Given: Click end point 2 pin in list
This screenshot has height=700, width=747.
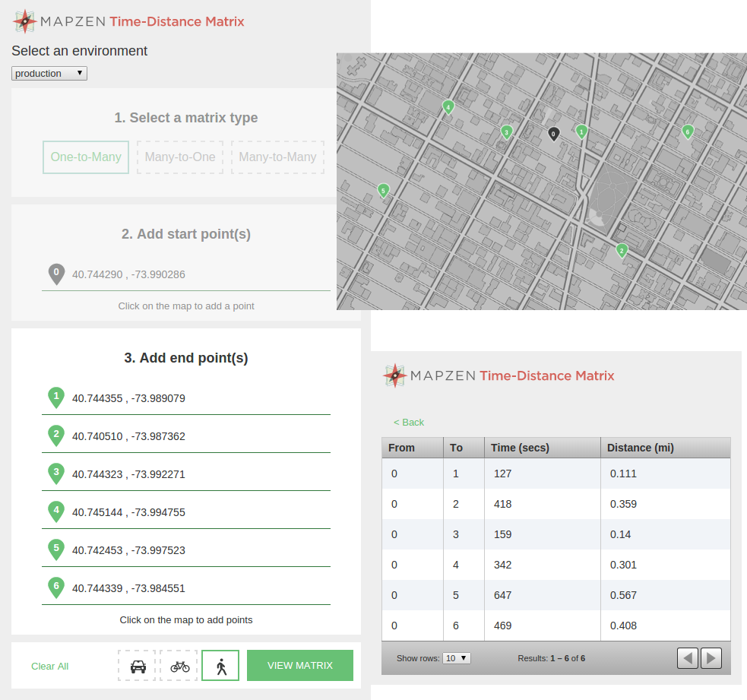Looking at the screenshot, I should (x=56, y=436).
